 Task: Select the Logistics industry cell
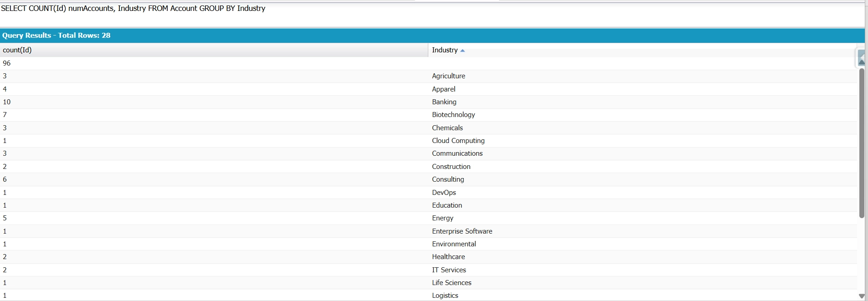point(445,296)
